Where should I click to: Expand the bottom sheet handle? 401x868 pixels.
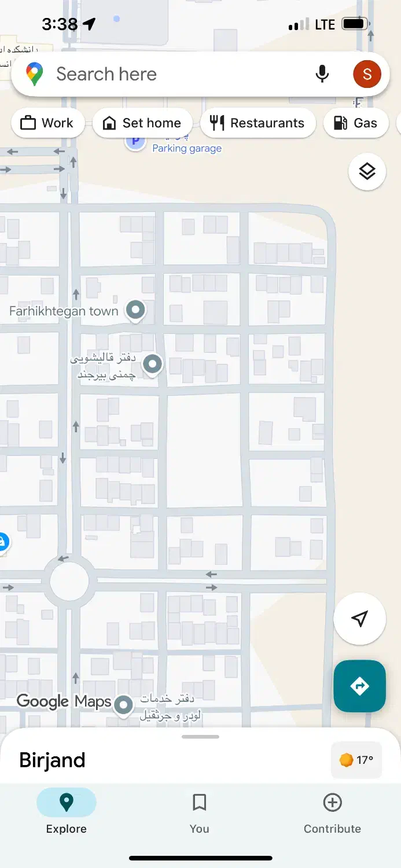200,737
